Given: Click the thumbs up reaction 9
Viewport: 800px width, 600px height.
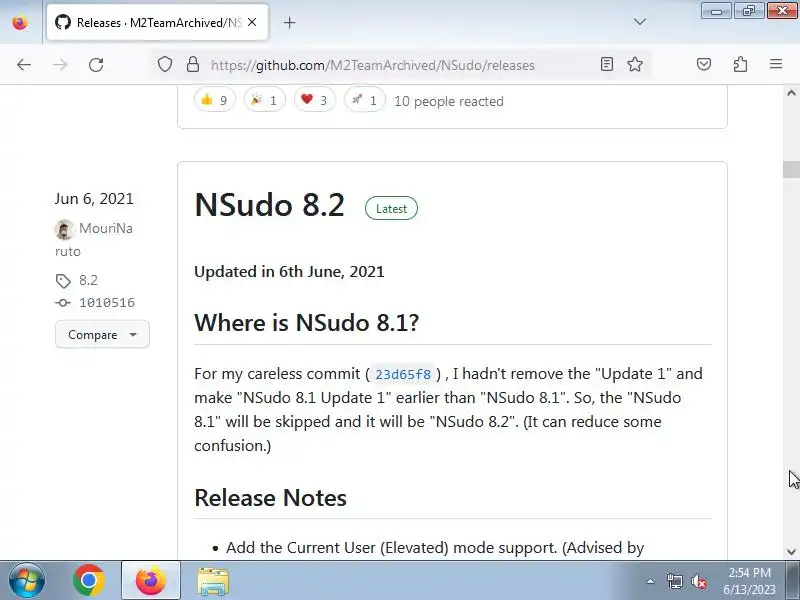Looking at the screenshot, I should pyautogui.click(x=214, y=100).
